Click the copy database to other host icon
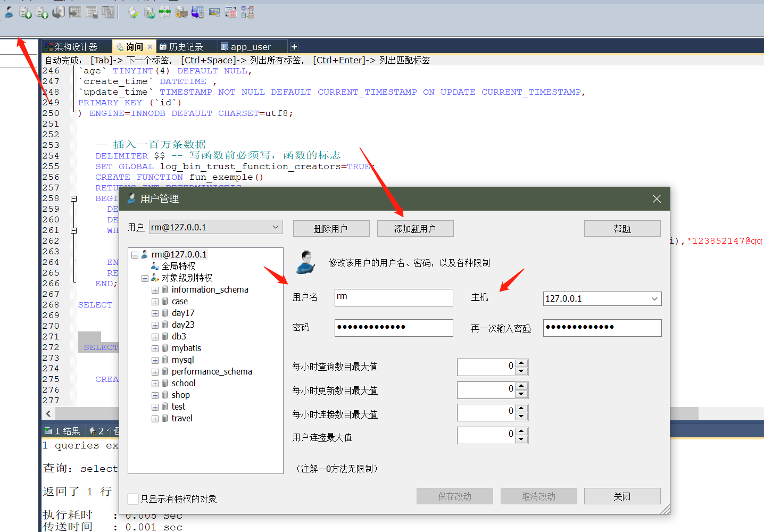 point(59,12)
